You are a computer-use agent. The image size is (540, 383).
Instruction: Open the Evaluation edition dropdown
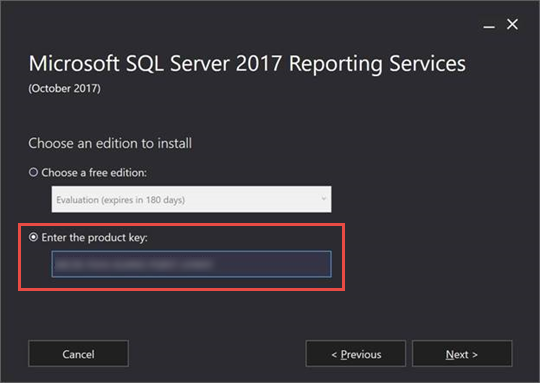[191, 199]
